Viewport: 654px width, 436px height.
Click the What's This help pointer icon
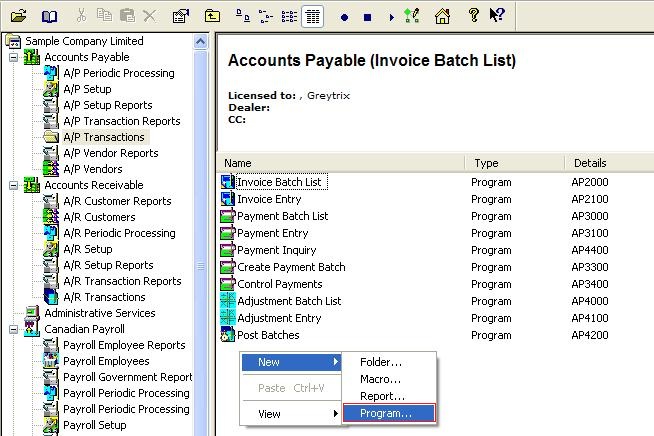tap(497, 15)
